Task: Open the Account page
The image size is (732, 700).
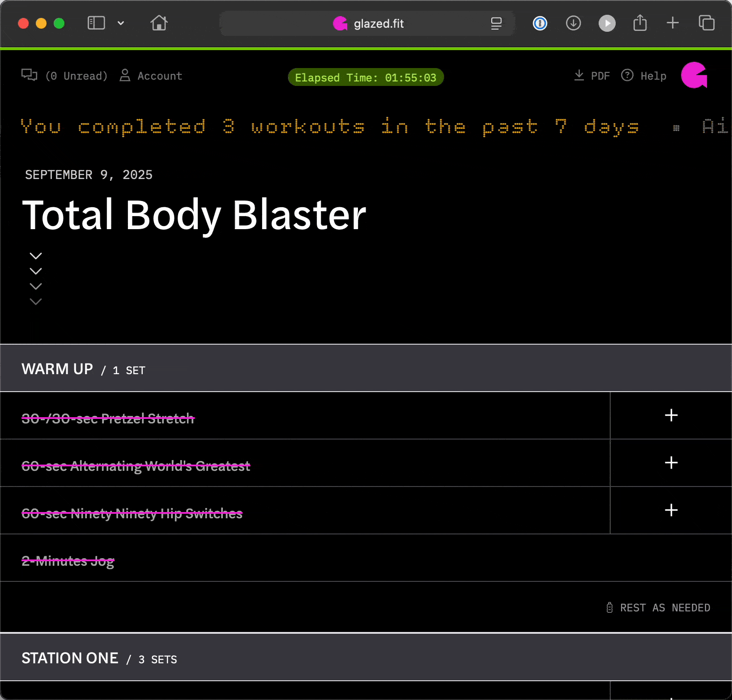Action: coord(160,76)
